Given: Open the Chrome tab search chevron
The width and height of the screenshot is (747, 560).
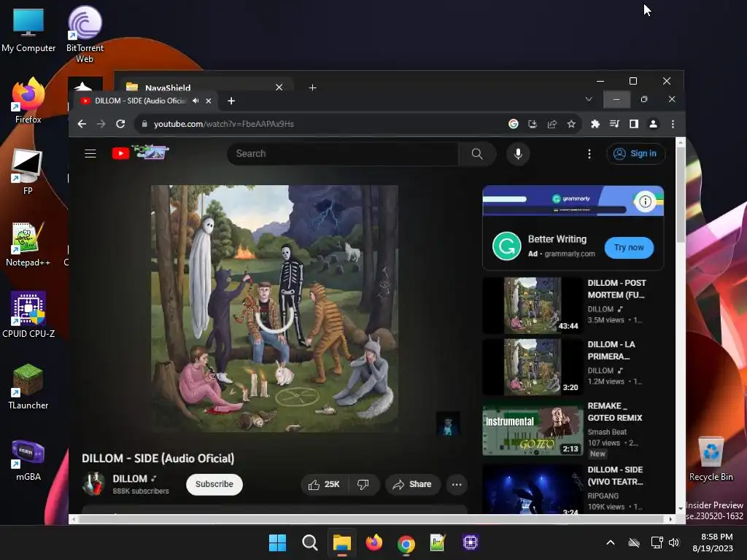Looking at the screenshot, I should pos(589,99).
